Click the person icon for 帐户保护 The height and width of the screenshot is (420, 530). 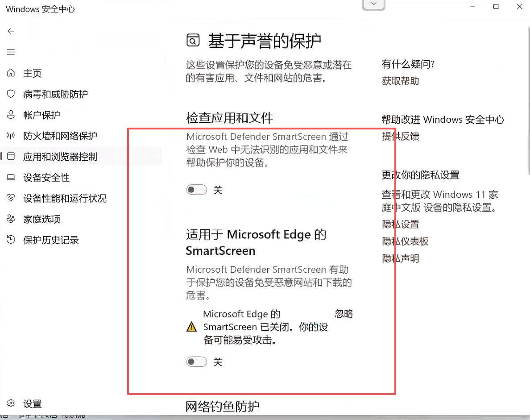click(11, 115)
